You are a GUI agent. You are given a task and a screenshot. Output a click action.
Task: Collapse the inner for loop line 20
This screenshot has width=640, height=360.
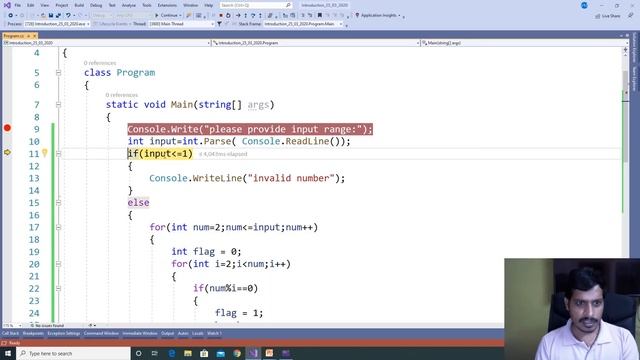[x=58, y=264]
